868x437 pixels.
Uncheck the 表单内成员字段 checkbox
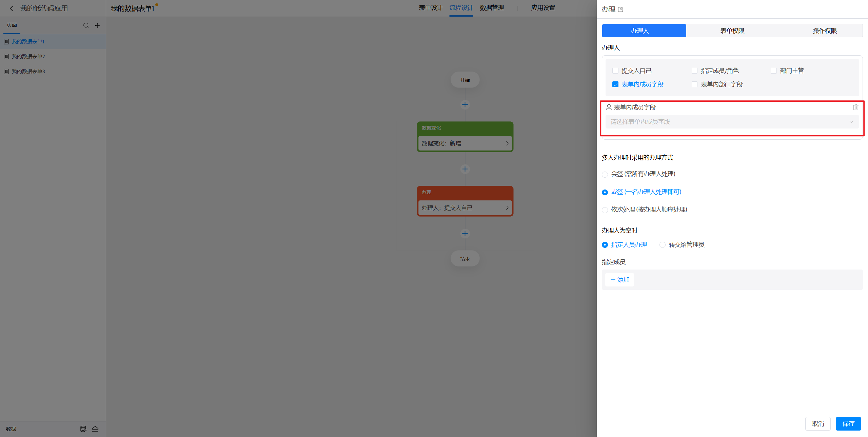pos(615,84)
